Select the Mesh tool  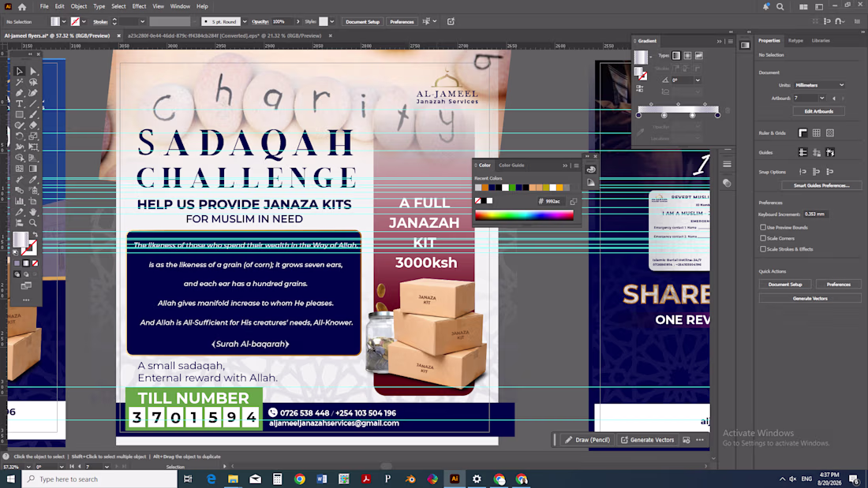point(20,169)
